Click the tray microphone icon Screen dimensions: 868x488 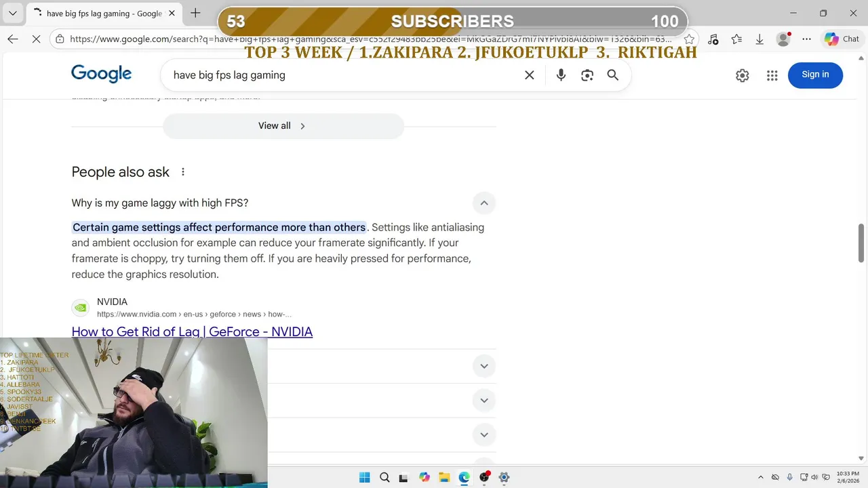[x=789, y=477]
